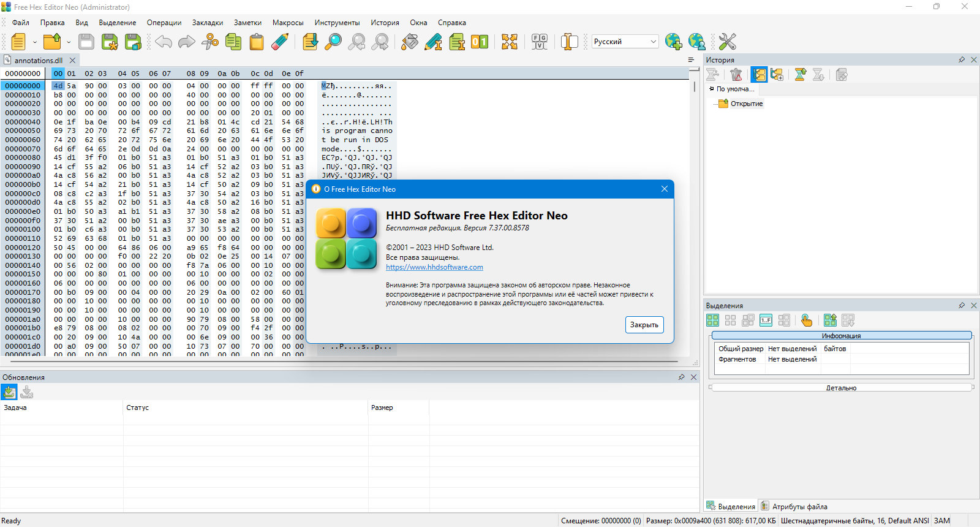This screenshot has height=527, width=980.
Task: Expand the arrow next to Open file icon
Action: [69, 42]
